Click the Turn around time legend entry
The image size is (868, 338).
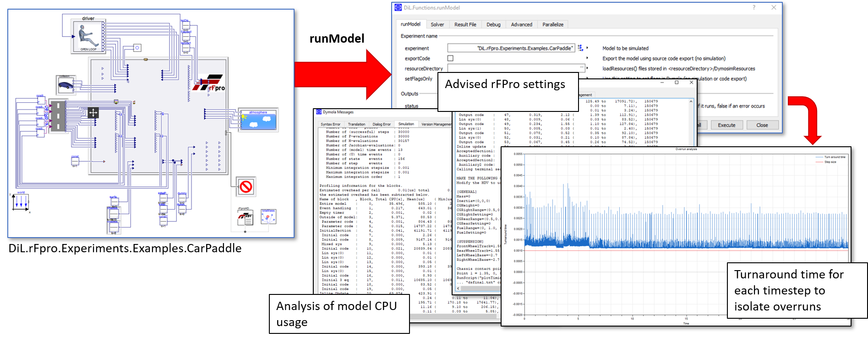(830, 157)
